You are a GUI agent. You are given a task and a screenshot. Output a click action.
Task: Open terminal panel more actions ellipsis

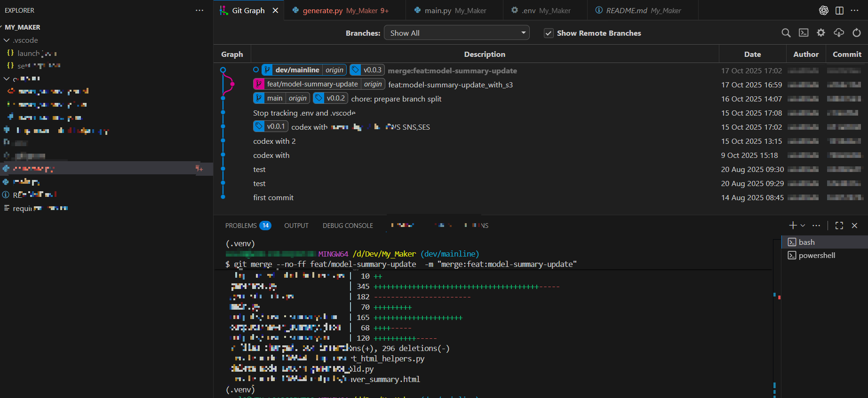[x=816, y=226]
